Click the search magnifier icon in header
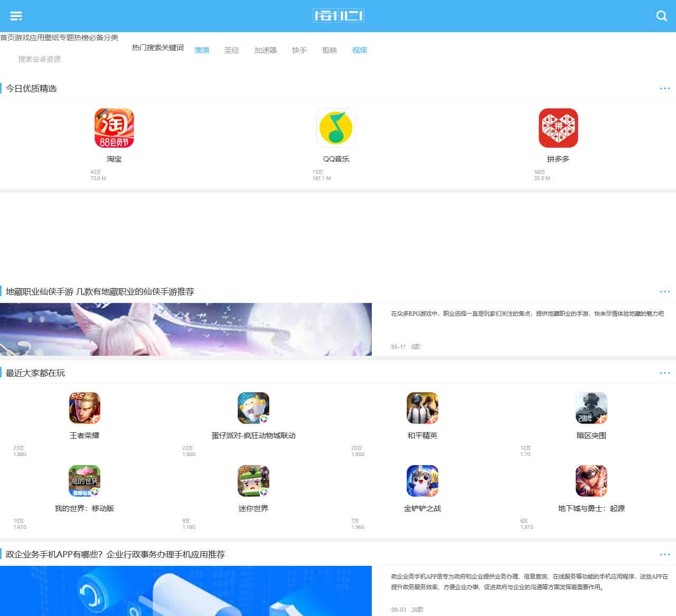The height and width of the screenshot is (616, 676). pyautogui.click(x=661, y=16)
